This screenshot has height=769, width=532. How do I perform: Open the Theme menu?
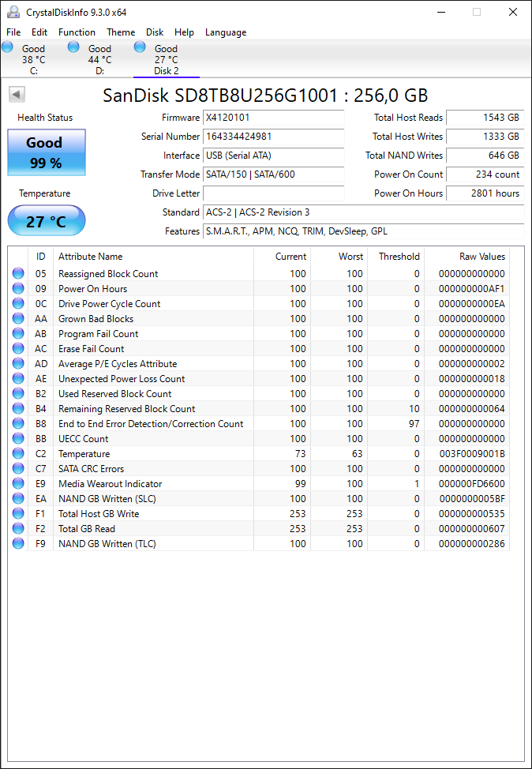coord(121,32)
